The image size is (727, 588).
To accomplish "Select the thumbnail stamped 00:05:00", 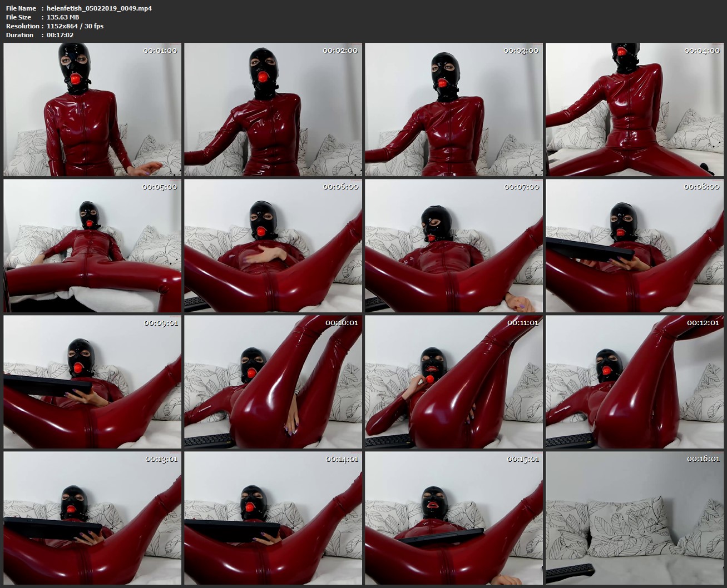I will click(x=92, y=246).
